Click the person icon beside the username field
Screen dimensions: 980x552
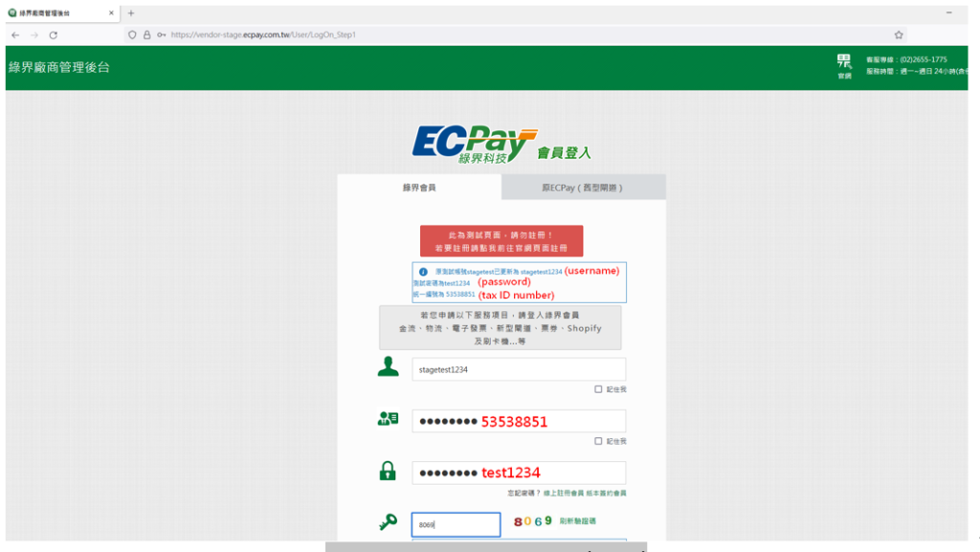point(387,367)
